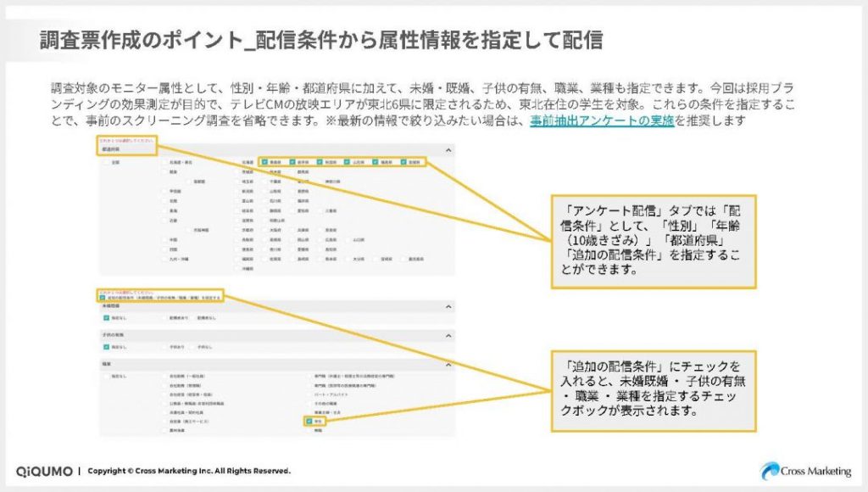This screenshot has width=868, height=492.
Task: Click the Cross Marketing logo
Action: (x=806, y=471)
